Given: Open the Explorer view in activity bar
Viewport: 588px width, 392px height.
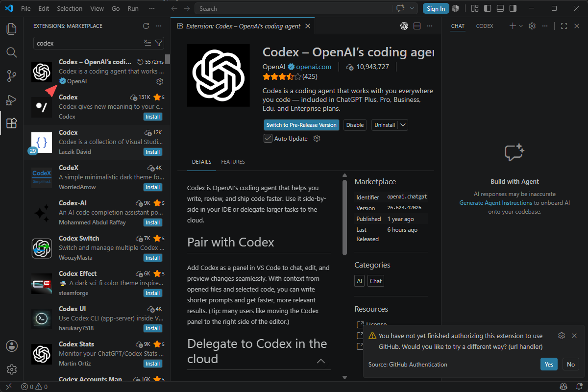Looking at the screenshot, I should pos(12,28).
